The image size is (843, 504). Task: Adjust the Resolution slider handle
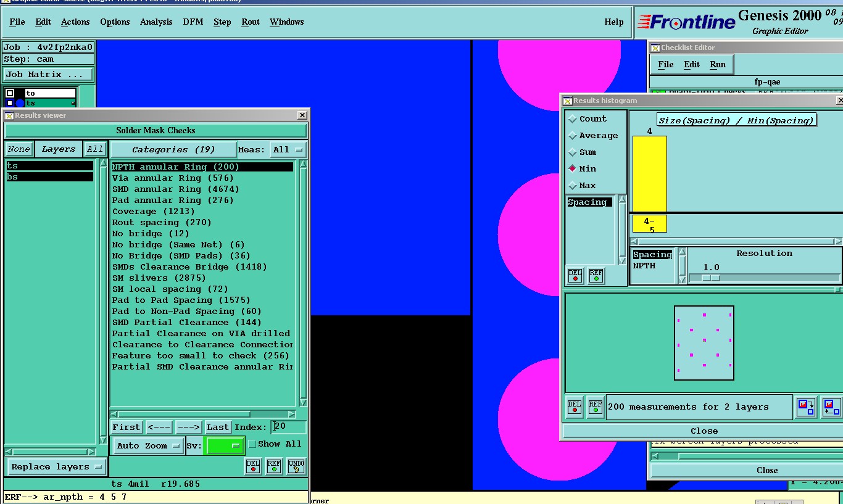pos(710,278)
